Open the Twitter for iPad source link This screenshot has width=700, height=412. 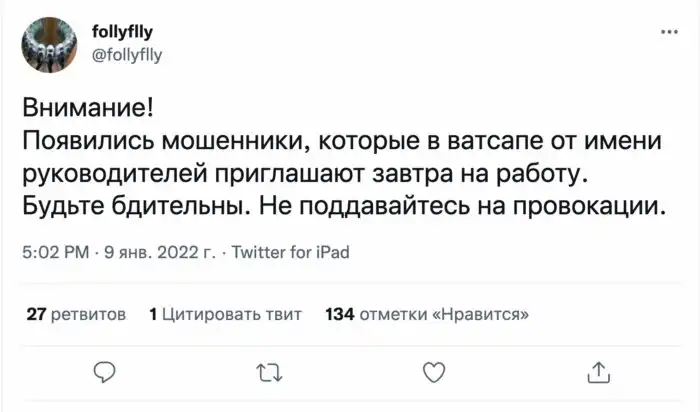[290, 253]
